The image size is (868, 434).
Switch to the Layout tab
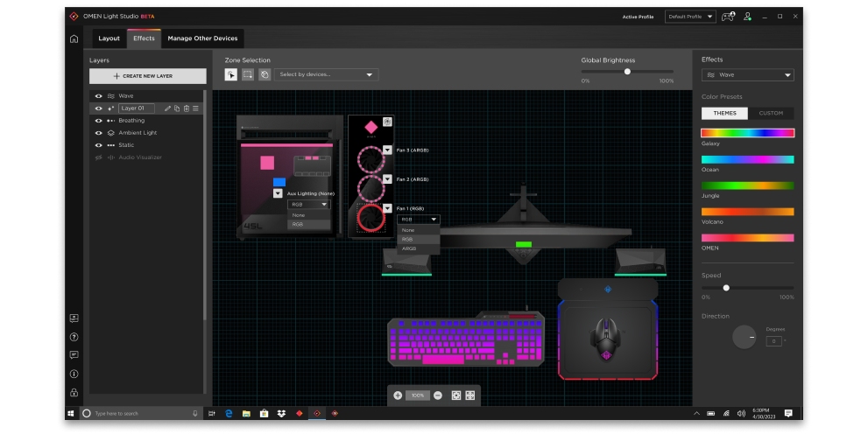coord(109,38)
